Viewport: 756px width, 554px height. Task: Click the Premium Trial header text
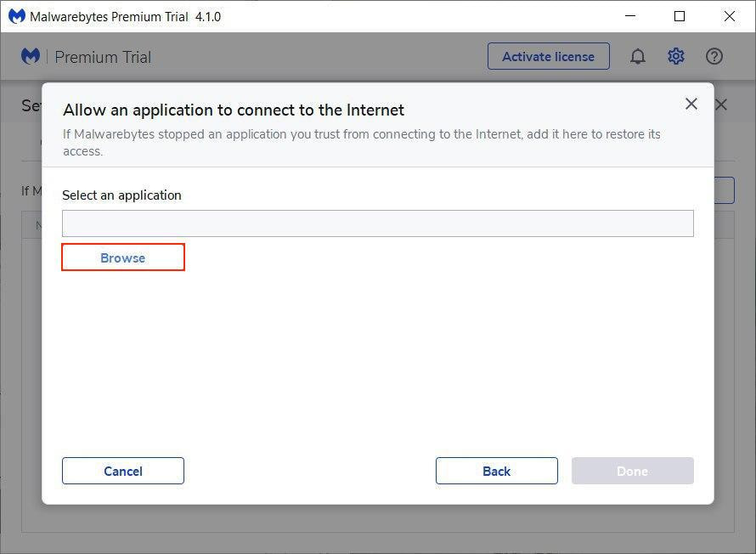[x=103, y=57]
